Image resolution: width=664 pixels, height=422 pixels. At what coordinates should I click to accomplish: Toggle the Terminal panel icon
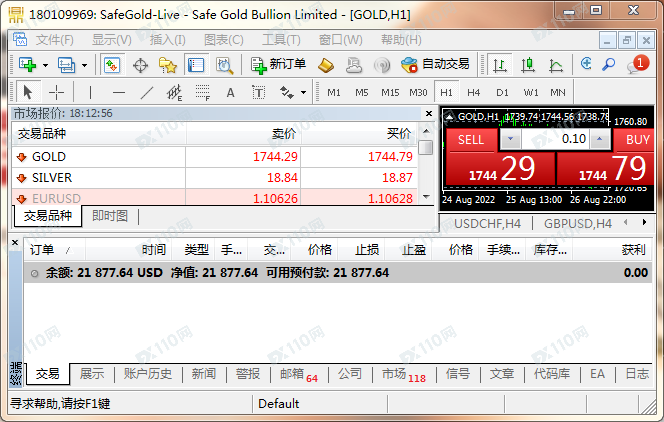(196, 65)
